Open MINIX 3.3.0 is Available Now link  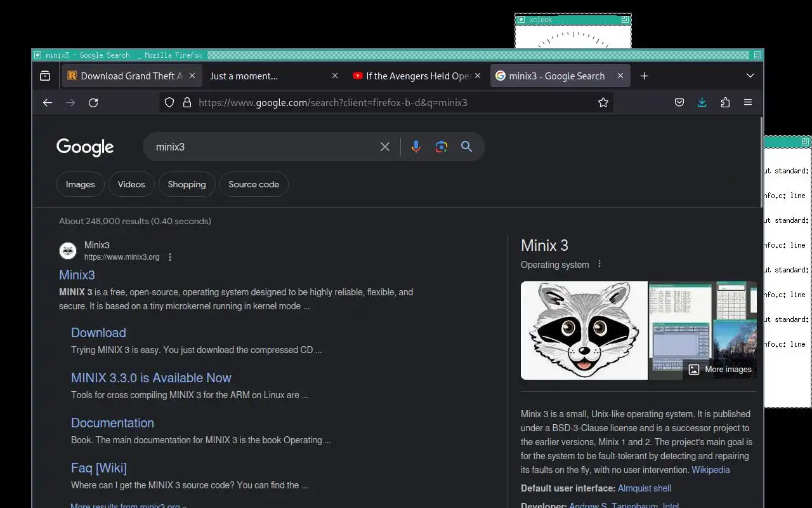click(151, 378)
